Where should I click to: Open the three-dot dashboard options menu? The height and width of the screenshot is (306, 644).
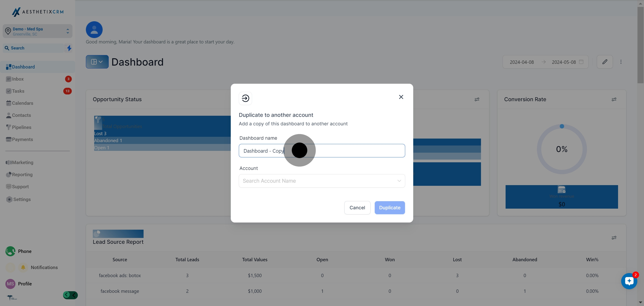click(621, 62)
